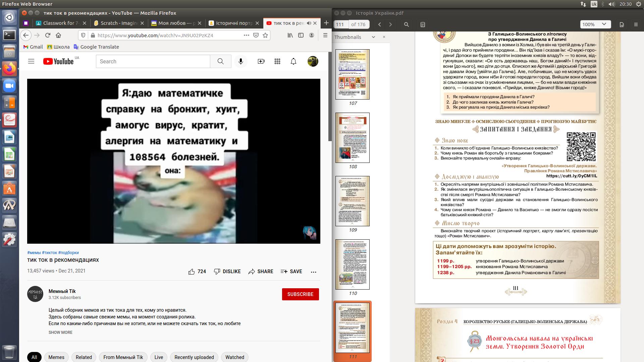
Task: Click the YouTube voice search microphone icon
Action: (x=240, y=61)
